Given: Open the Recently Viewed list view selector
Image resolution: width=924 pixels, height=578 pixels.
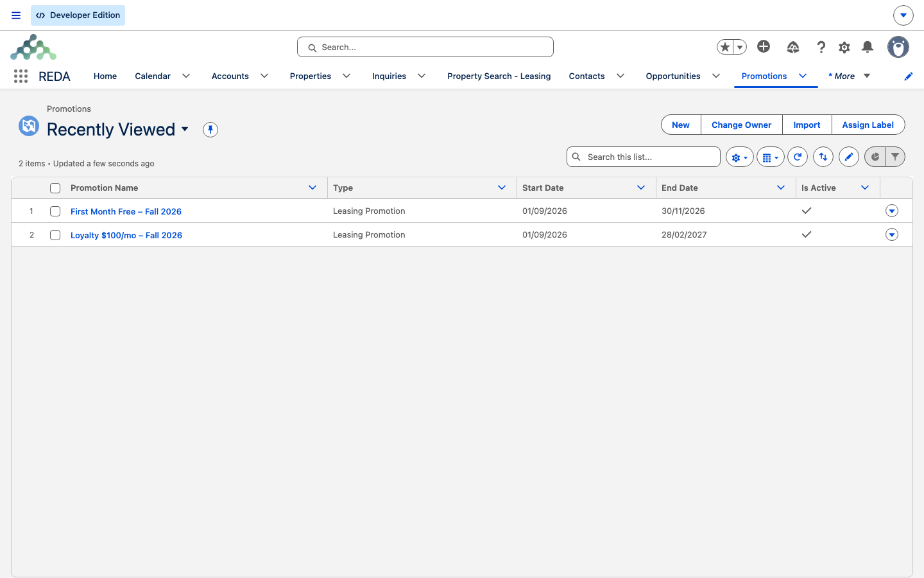Looking at the screenshot, I should 185,129.
